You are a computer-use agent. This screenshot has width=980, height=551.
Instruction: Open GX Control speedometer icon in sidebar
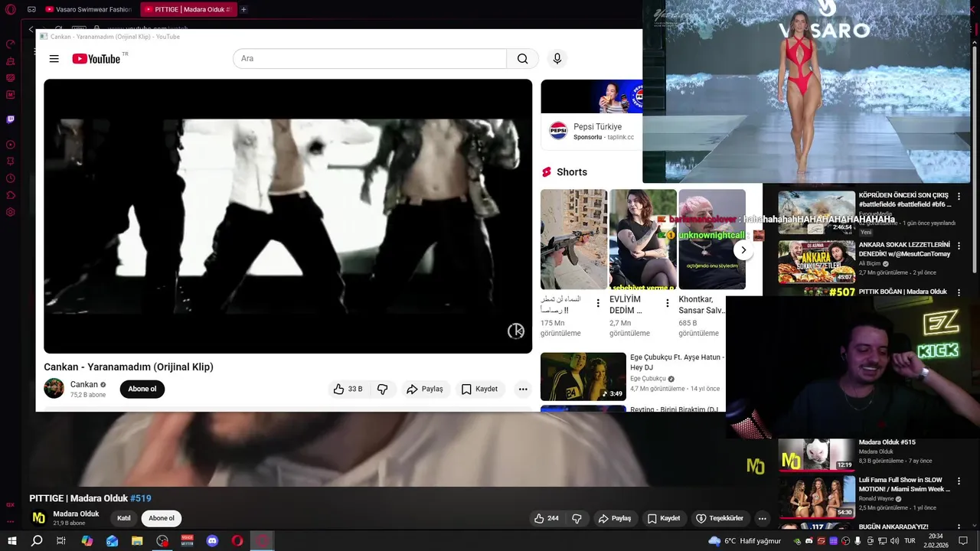click(x=11, y=44)
